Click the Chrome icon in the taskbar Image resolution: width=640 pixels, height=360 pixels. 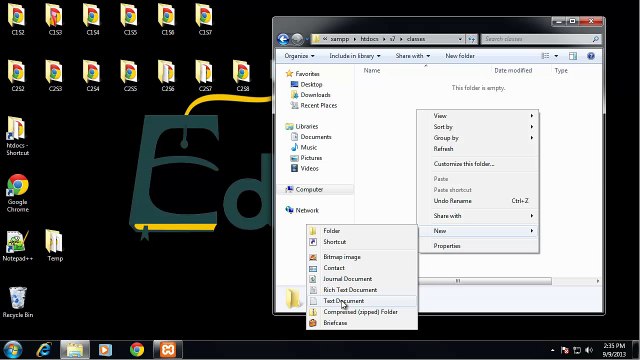[137, 350]
